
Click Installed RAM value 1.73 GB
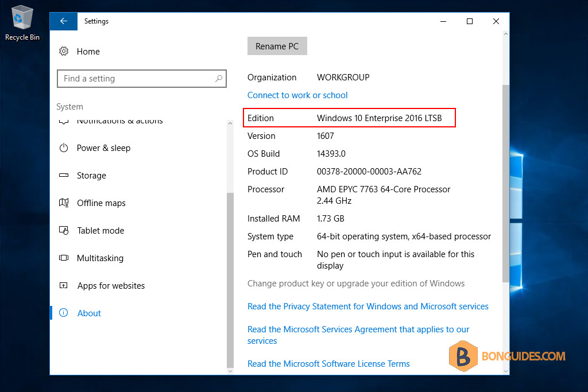click(330, 219)
